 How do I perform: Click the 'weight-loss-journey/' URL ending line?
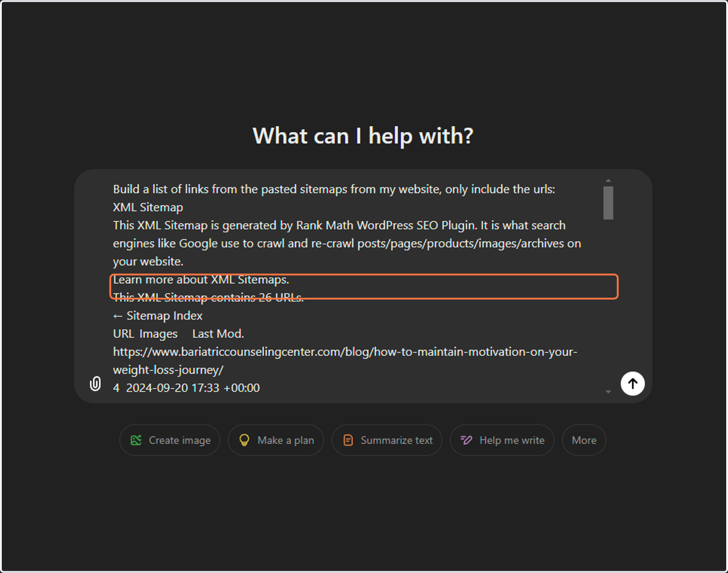point(168,370)
